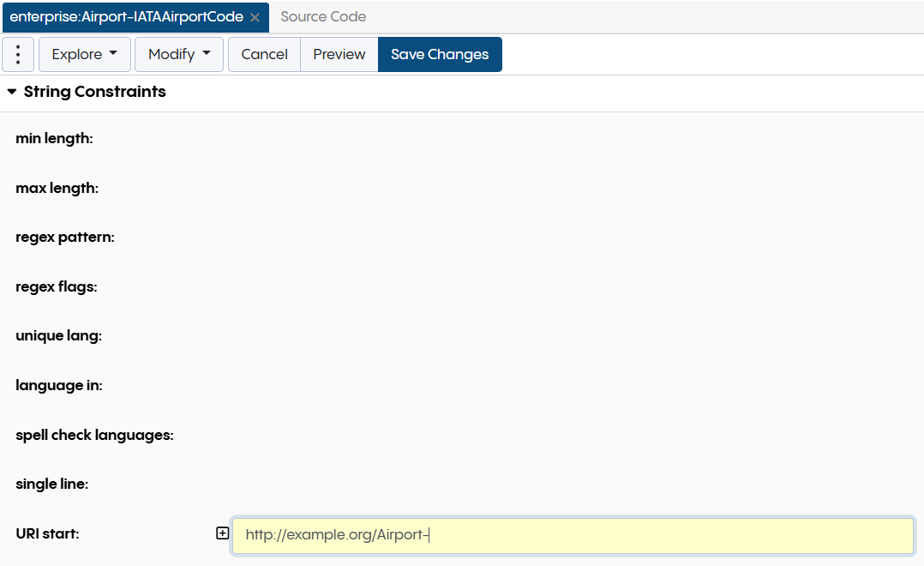Screen dimensions: 924x566
Task: Collapse the String Constraints section
Action: [12, 92]
